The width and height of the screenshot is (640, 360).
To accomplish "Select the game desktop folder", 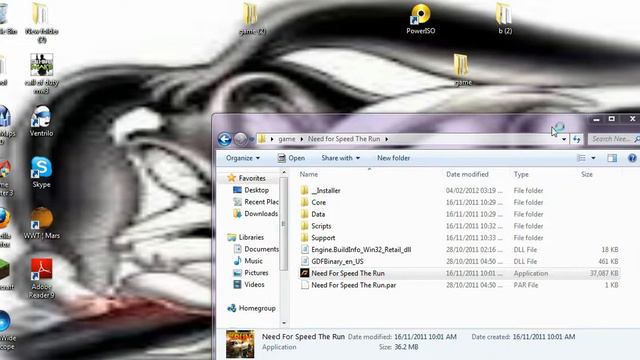I will click(462, 70).
